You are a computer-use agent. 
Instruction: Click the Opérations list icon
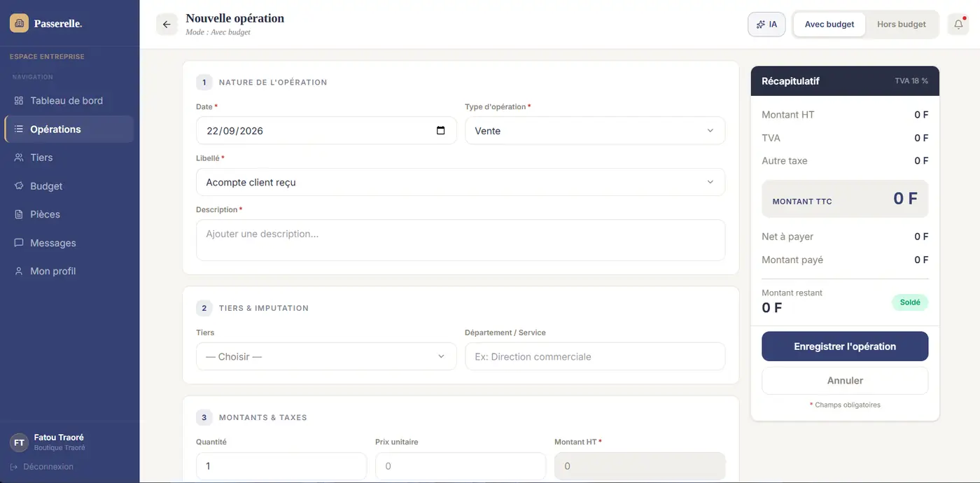click(x=19, y=129)
